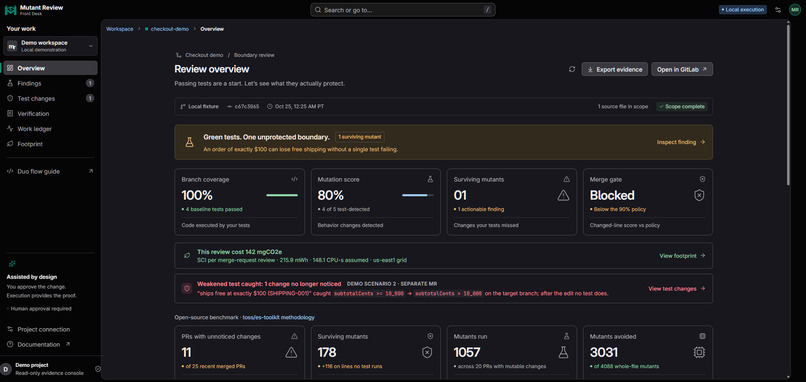The height and width of the screenshot is (382, 806).
Task: Open Verification in the sidebar
Action: click(50, 114)
